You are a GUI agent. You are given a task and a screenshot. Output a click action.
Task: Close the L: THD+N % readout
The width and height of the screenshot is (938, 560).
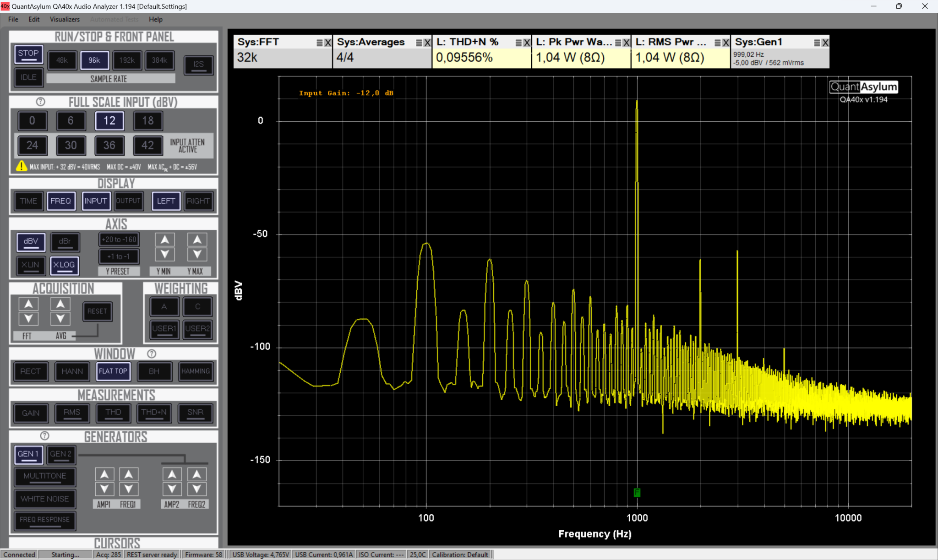point(527,43)
